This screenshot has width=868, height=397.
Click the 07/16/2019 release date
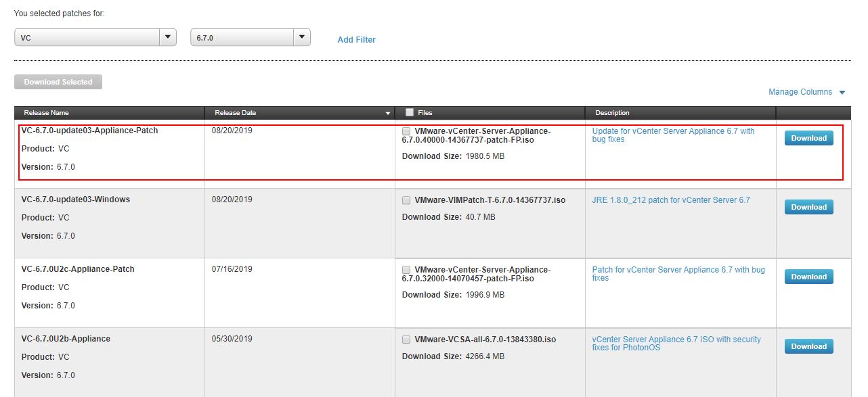tap(232, 269)
